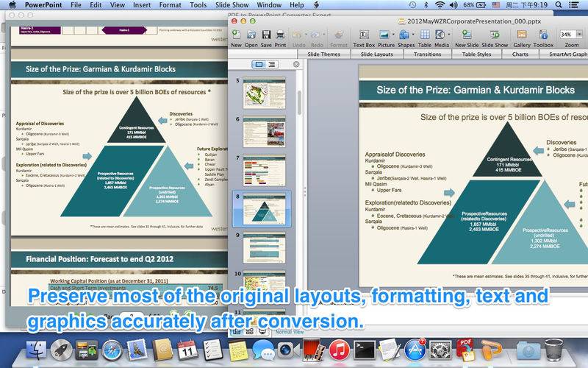Launch iTunes from the Dock
Viewport: 588px width, 368px height.
pos(339,351)
